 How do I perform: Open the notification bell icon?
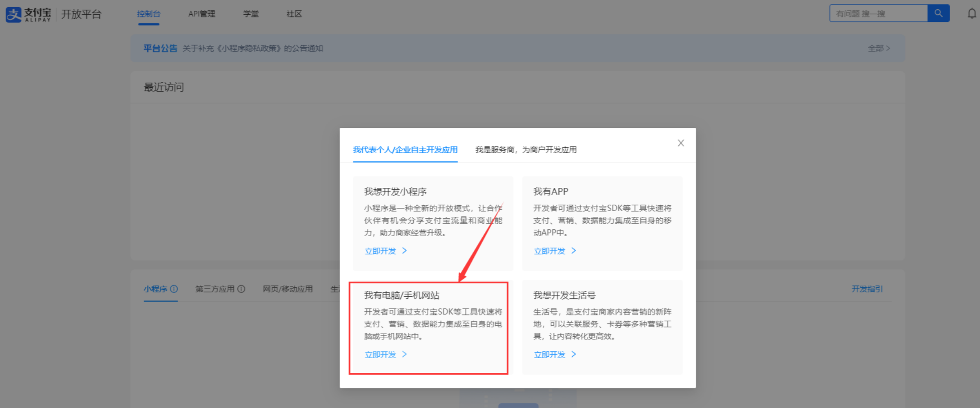click(x=971, y=13)
